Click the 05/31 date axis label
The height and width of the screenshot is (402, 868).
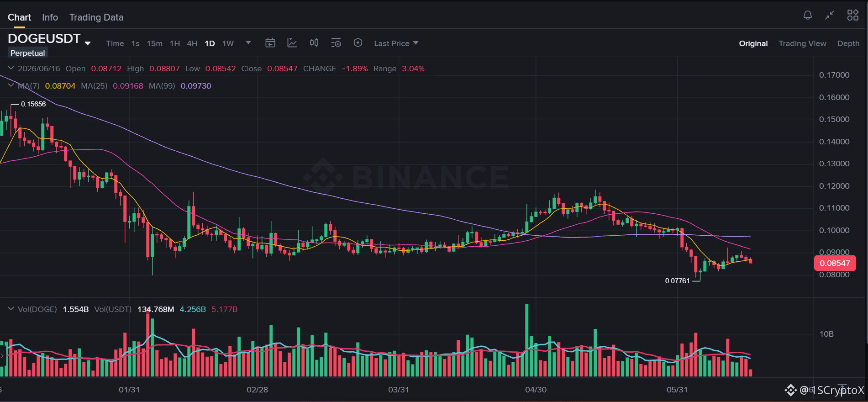(x=677, y=390)
